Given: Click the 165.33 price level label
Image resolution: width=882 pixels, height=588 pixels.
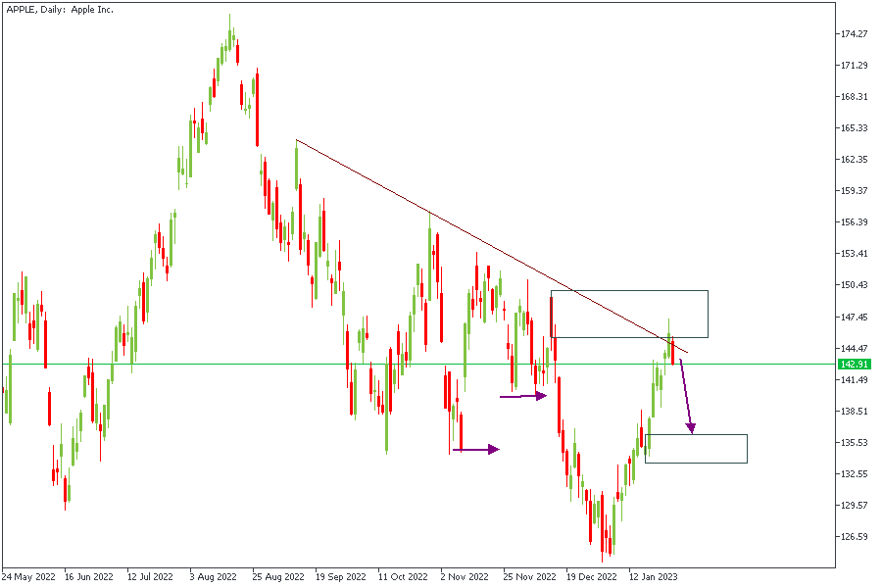Looking at the screenshot, I should tap(854, 128).
